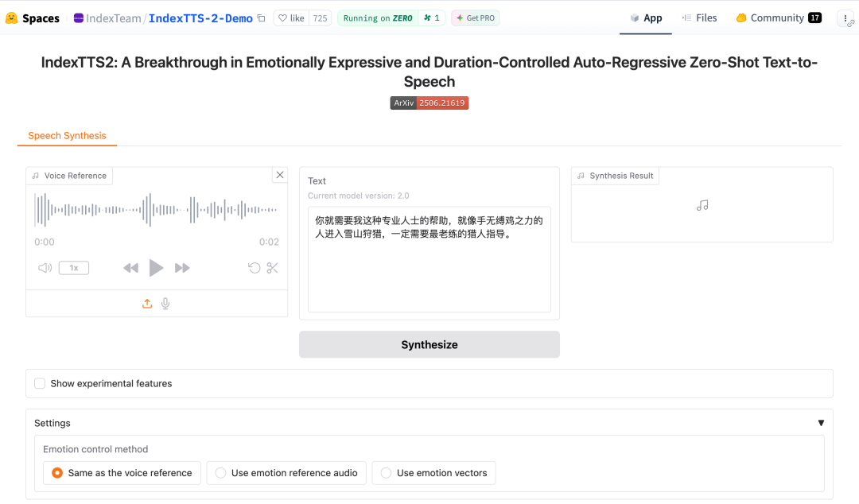Click the IndexTTS2 page title heading
The height and width of the screenshot is (504, 859).
coord(429,72)
